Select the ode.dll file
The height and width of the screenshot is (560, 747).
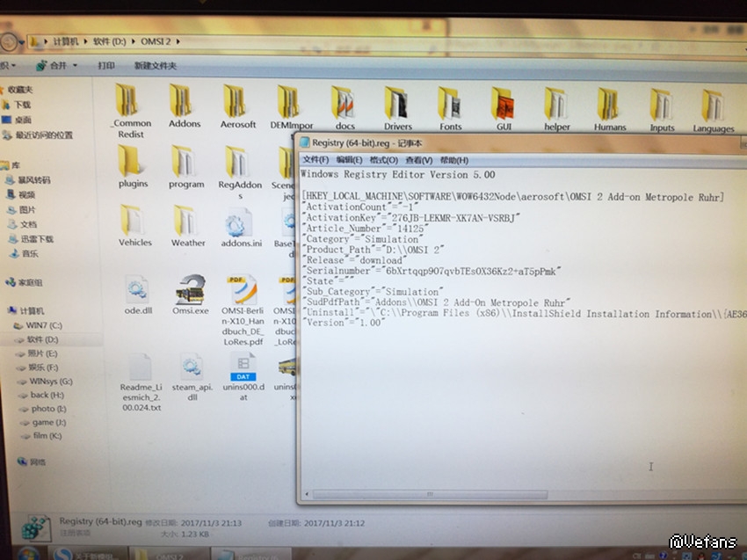[x=137, y=292]
